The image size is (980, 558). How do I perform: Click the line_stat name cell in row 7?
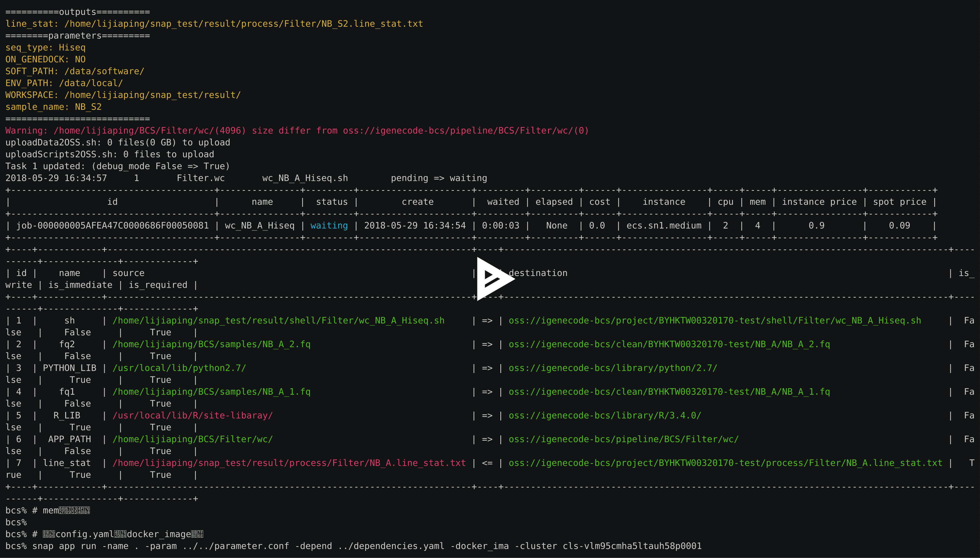click(67, 463)
